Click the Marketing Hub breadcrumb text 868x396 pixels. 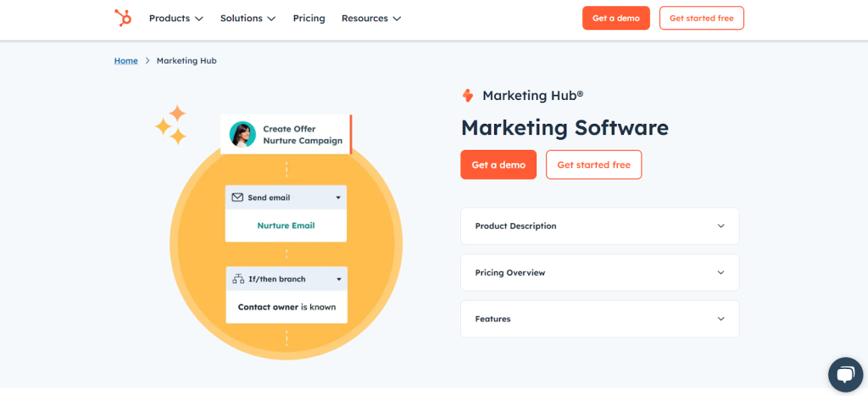[x=186, y=61]
